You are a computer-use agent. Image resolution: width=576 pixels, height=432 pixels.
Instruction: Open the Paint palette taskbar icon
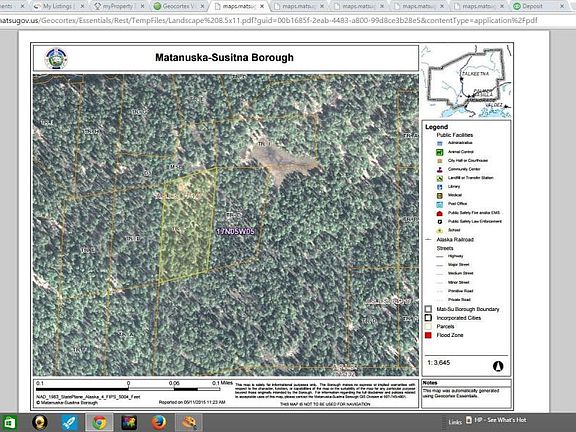coord(189,422)
